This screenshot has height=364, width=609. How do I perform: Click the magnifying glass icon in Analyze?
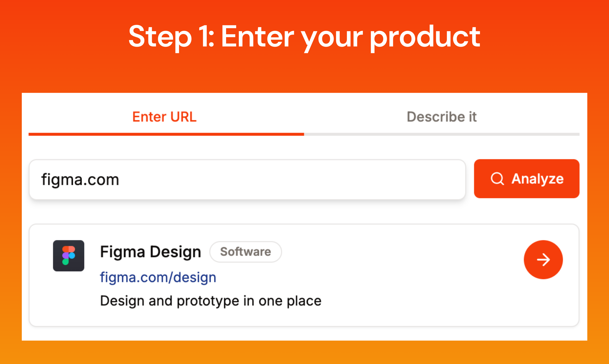[x=497, y=179]
